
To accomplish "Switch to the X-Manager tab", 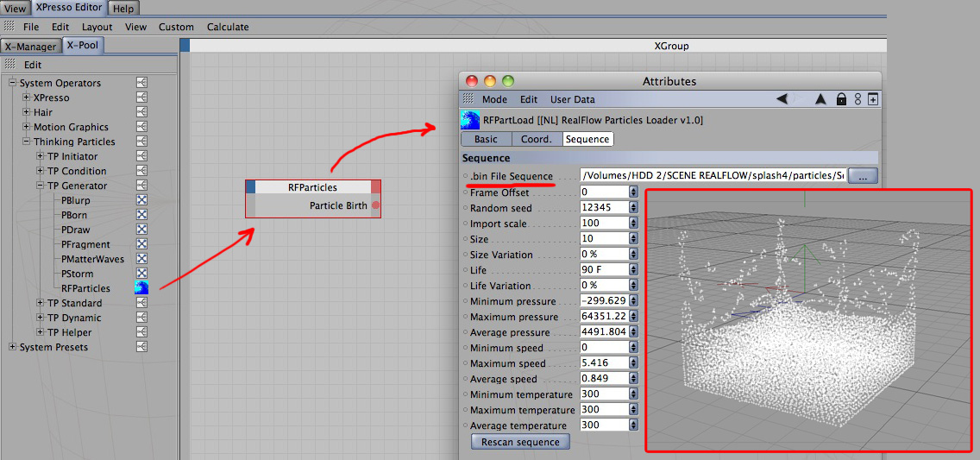I will click(x=31, y=46).
